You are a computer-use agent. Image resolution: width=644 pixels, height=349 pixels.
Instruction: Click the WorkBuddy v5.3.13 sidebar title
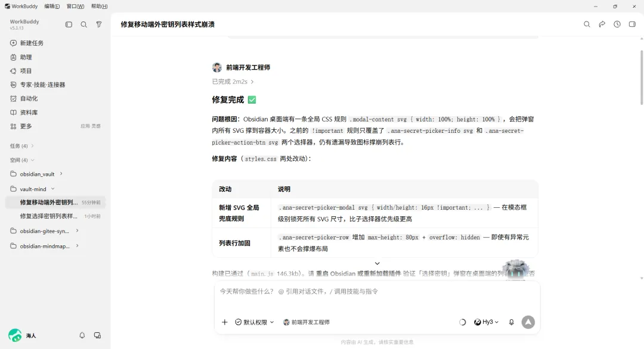coord(24,24)
